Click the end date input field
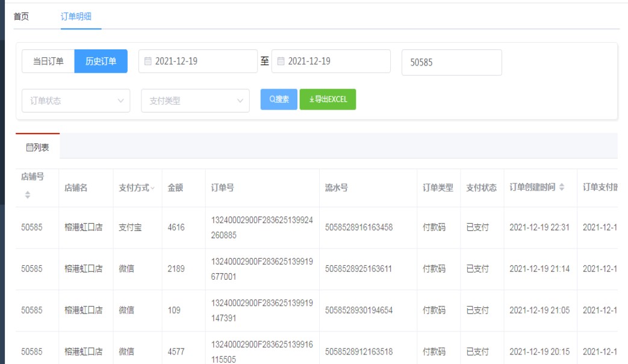 coord(332,61)
